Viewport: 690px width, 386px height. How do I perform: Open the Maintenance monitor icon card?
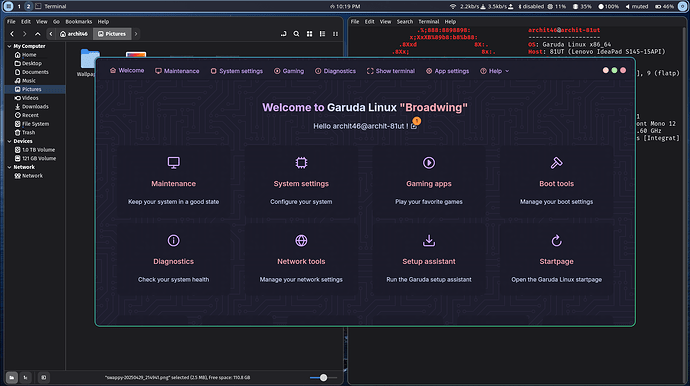tap(173, 163)
